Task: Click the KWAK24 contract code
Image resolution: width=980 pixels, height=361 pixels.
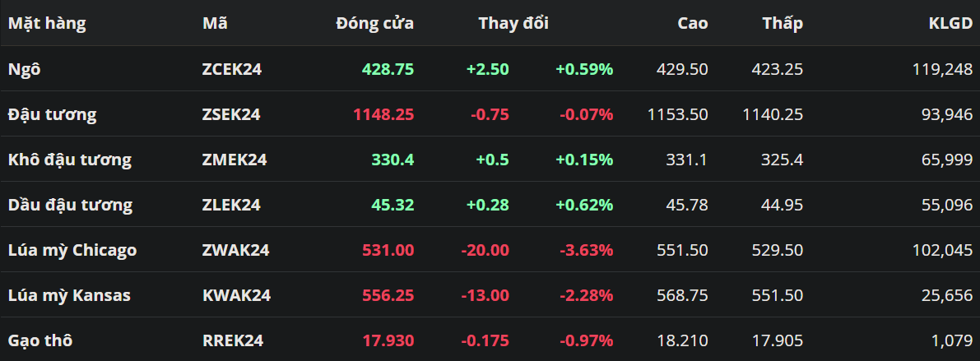Action: point(236,295)
